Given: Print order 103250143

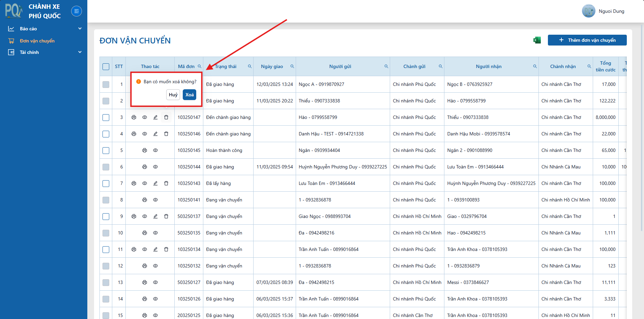Looking at the screenshot, I should [x=134, y=183].
